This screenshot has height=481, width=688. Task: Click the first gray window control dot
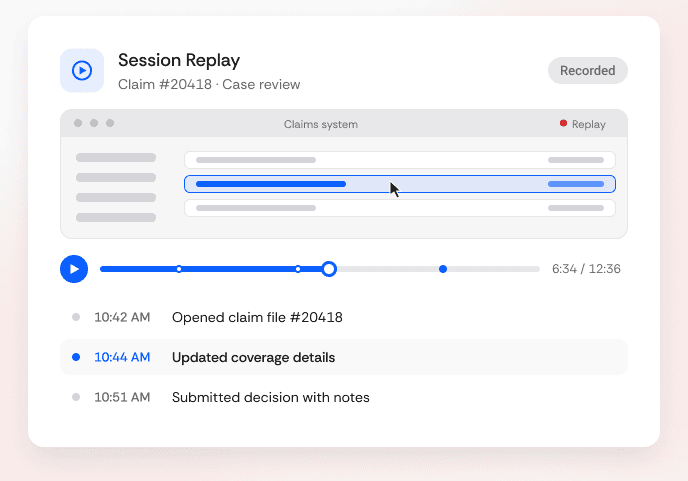pyautogui.click(x=78, y=123)
